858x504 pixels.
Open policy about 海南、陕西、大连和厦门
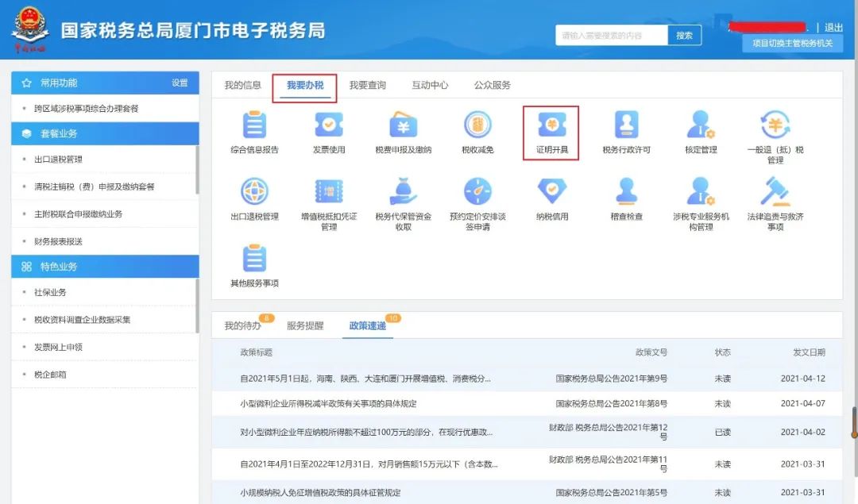(x=365, y=379)
